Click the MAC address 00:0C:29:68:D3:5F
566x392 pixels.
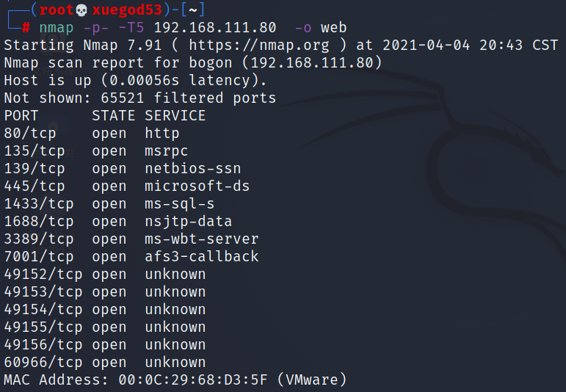(193, 380)
